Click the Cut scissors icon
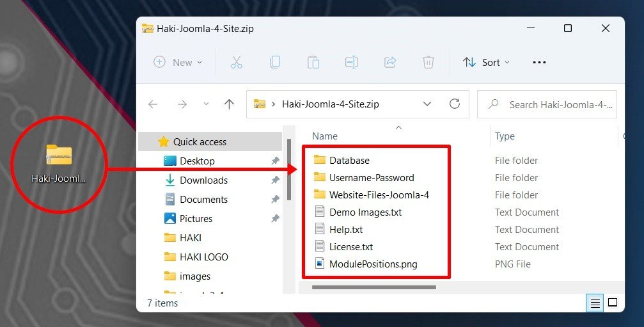 tap(237, 62)
